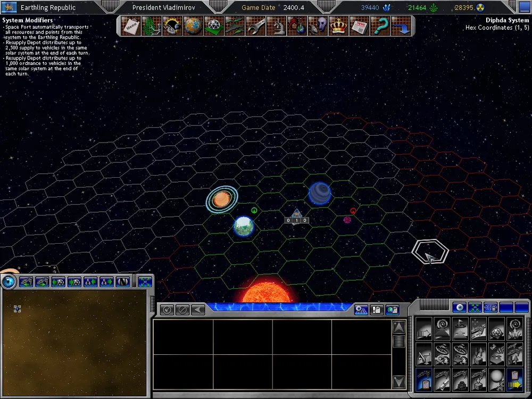Click the green warp point marker
532x399 pixels.
[254, 210]
